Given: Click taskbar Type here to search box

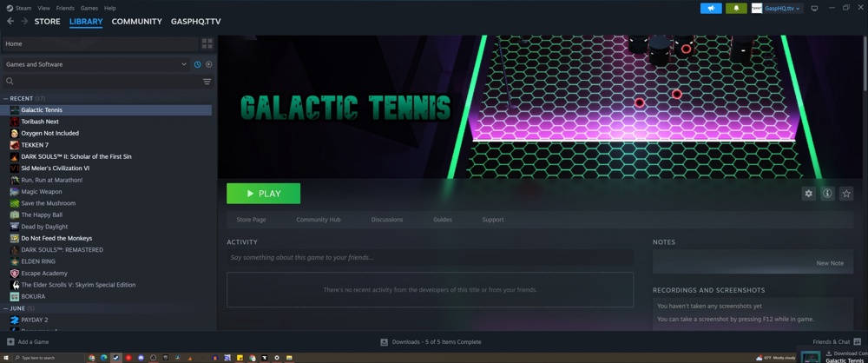Looking at the screenshot, I should click(49, 358).
